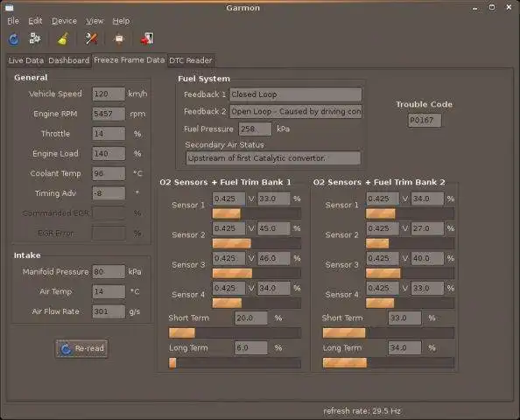Click Bank 2 Sensor 2 progress bar
The height and width of the screenshot is (420, 520).
410,243
